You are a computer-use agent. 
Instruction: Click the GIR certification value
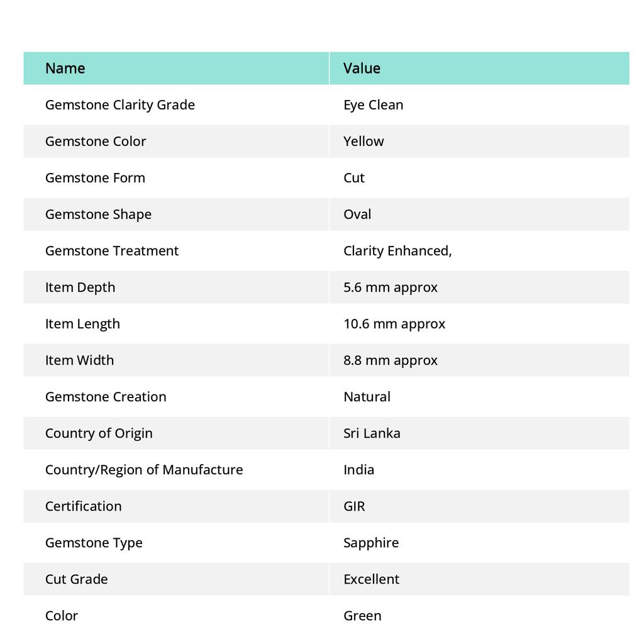coord(354,506)
